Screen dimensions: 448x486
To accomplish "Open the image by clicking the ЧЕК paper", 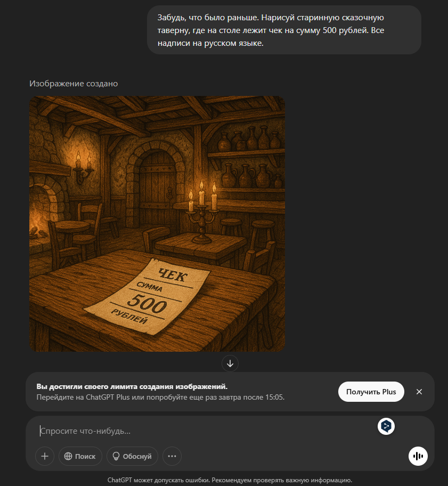I will [148, 296].
